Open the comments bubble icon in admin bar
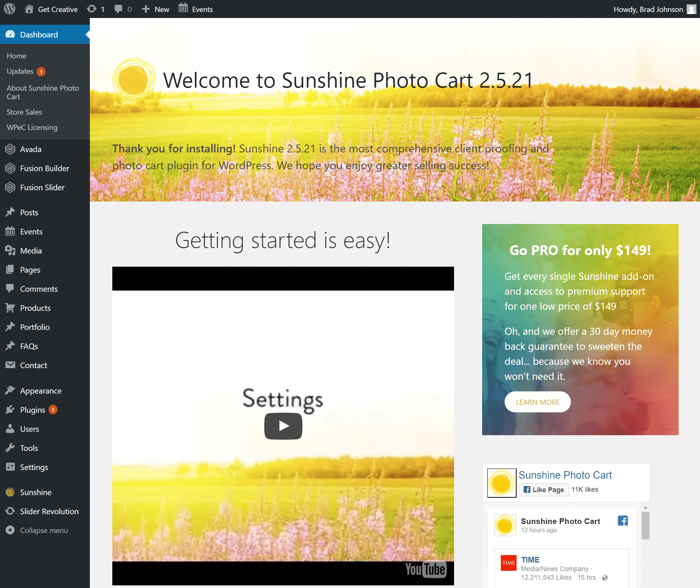Screen dimensions: 700x588 pyautogui.click(x=118, y=9)
